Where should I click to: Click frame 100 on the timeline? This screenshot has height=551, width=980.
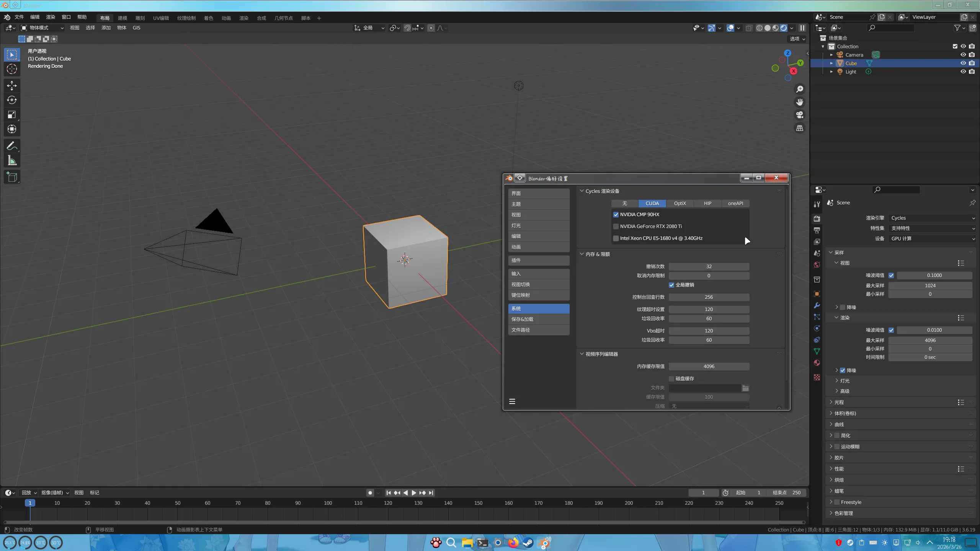click(x=328, y=503)
